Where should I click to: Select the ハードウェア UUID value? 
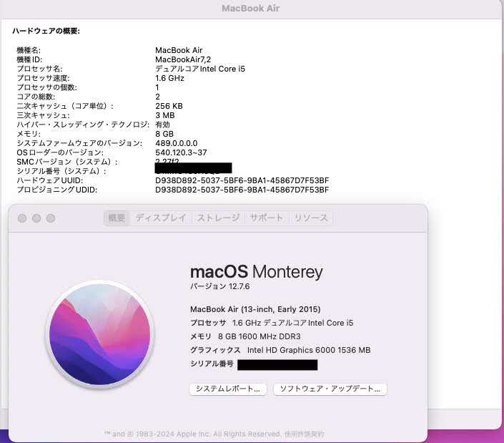click(242, 180)
